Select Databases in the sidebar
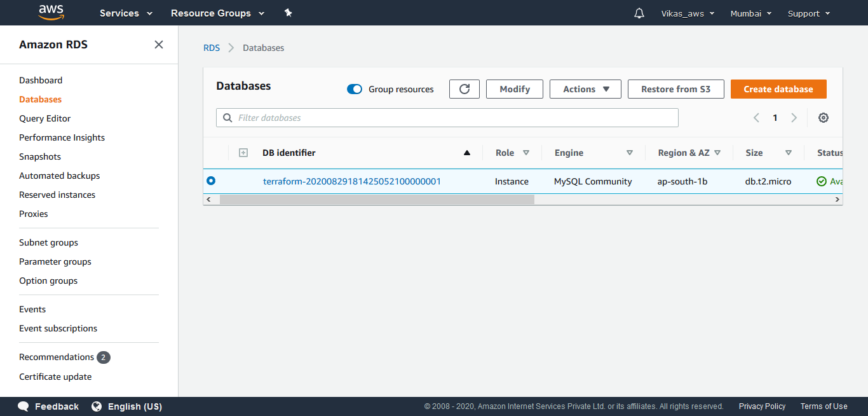 click(x=40, y=99)
